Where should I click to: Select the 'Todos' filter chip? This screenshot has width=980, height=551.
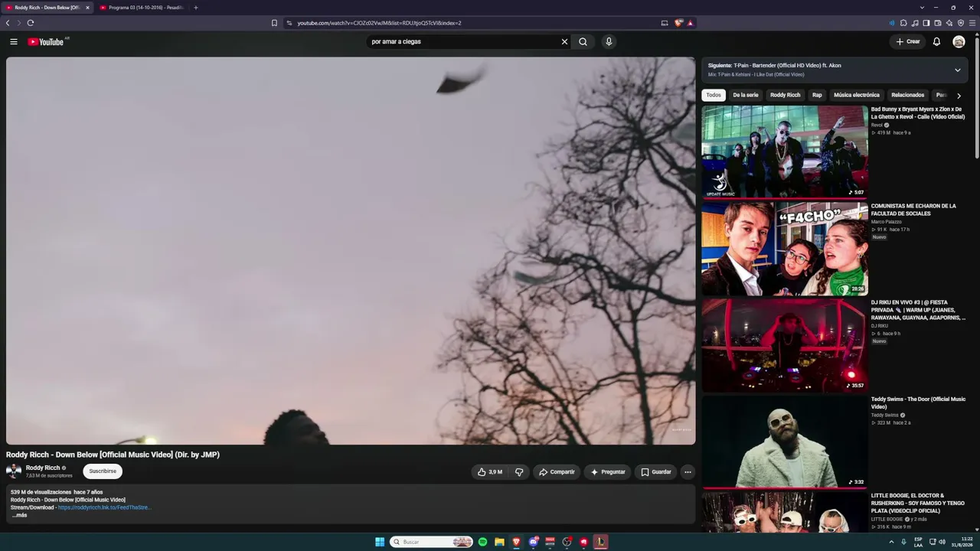714,95
